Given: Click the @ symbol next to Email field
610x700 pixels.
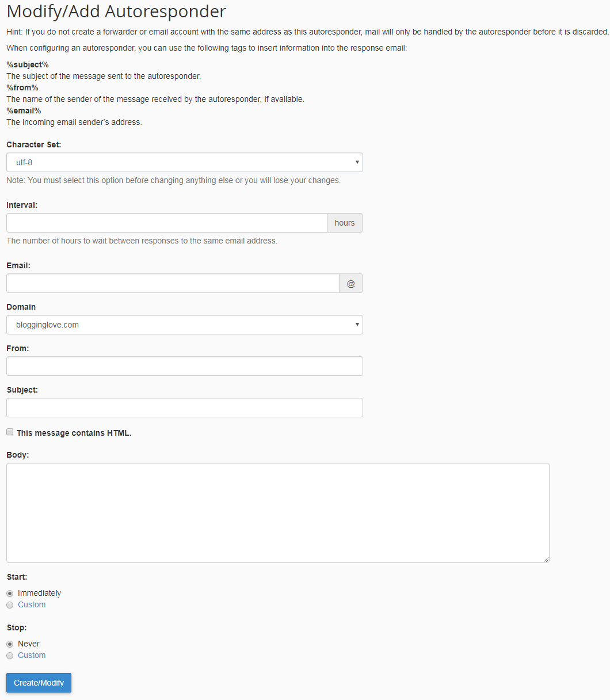Looking at the screenshot, I should [x=350, y=283].
